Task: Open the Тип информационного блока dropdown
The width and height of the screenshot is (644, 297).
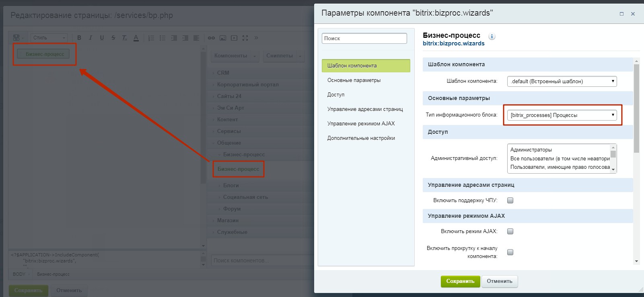Action: 562,115
